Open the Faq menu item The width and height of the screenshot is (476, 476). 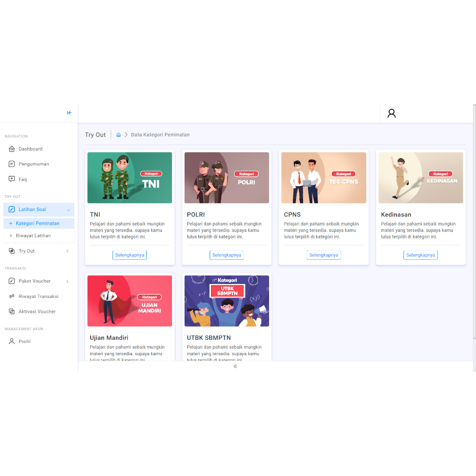point(39,179)
